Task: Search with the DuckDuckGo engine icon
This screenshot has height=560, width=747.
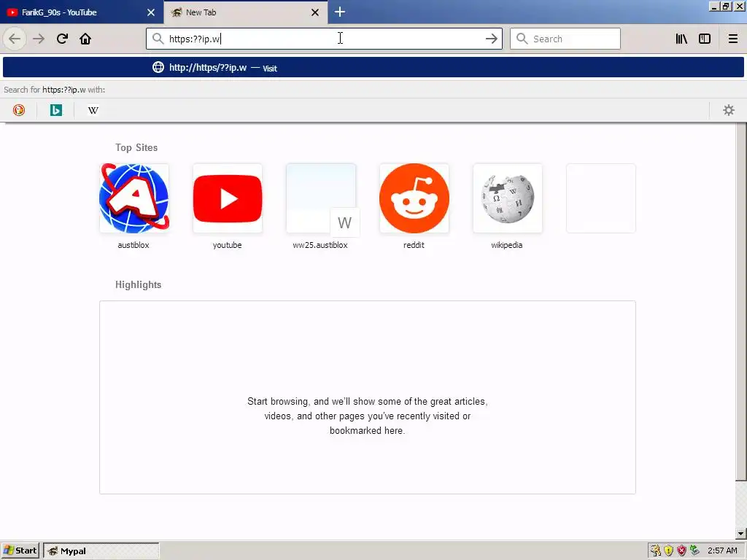Action: coord(18,110)
